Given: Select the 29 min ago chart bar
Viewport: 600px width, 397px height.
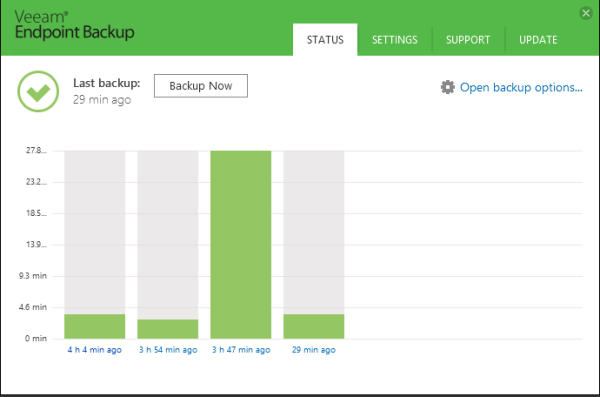Looking at the screenshot, I should click(x=314, y=326).
